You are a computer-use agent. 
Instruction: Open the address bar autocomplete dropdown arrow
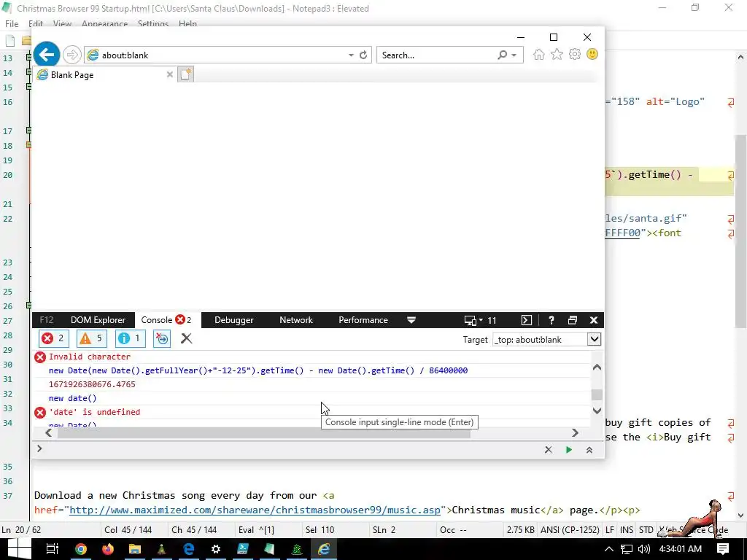coord(351,55)
